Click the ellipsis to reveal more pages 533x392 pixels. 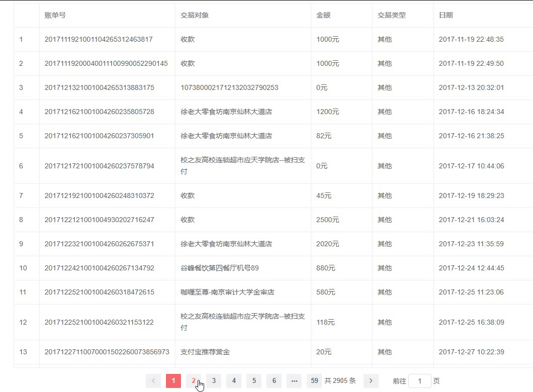[294, 381]
